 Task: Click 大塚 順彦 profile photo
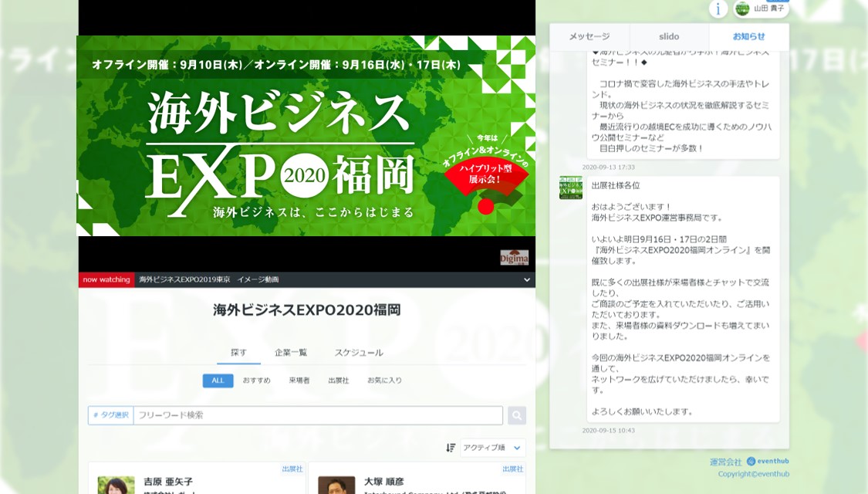tap(336, 486)
